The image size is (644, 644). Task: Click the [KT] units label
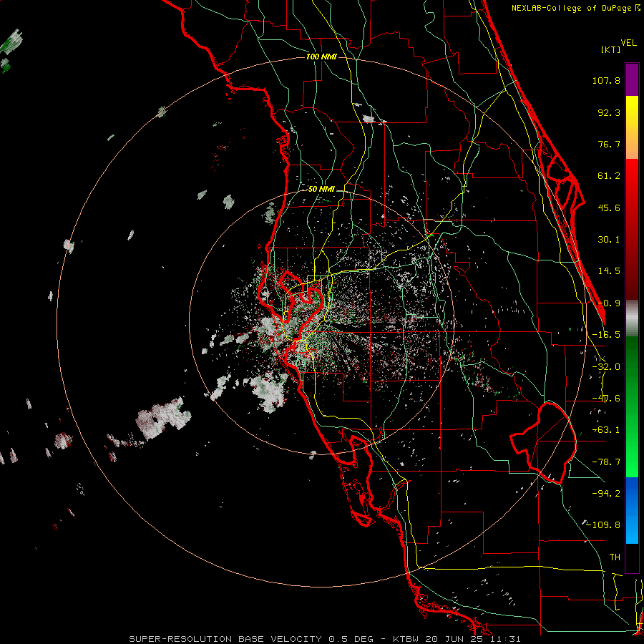[x=610, y=49]
